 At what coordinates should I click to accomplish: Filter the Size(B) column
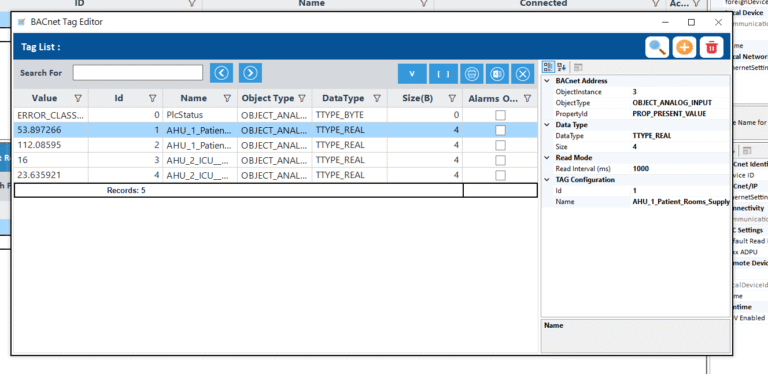coord(452,98)
